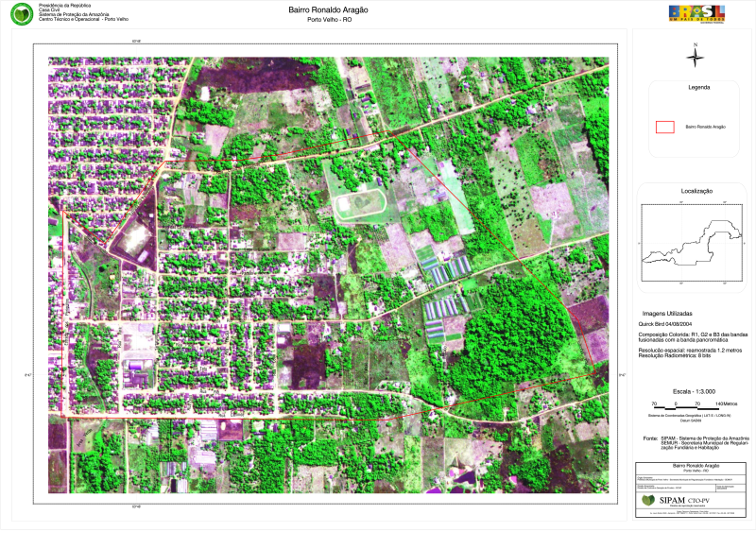Click the "Porto Velho - RO" subtitle

point(328,21)
